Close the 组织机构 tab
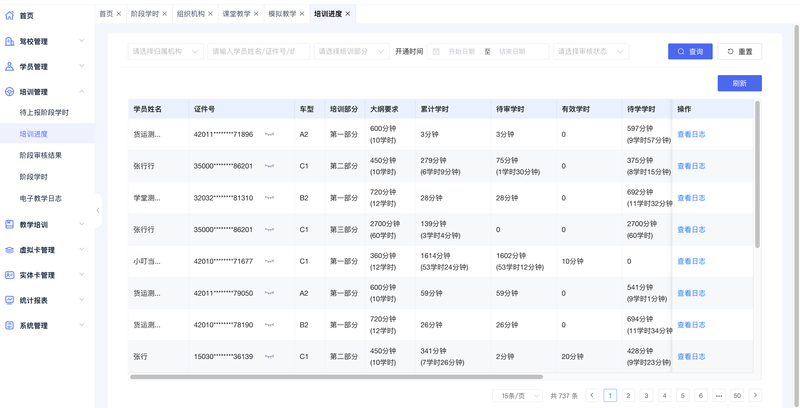The image size is (800, 408). tap(210, 14)
